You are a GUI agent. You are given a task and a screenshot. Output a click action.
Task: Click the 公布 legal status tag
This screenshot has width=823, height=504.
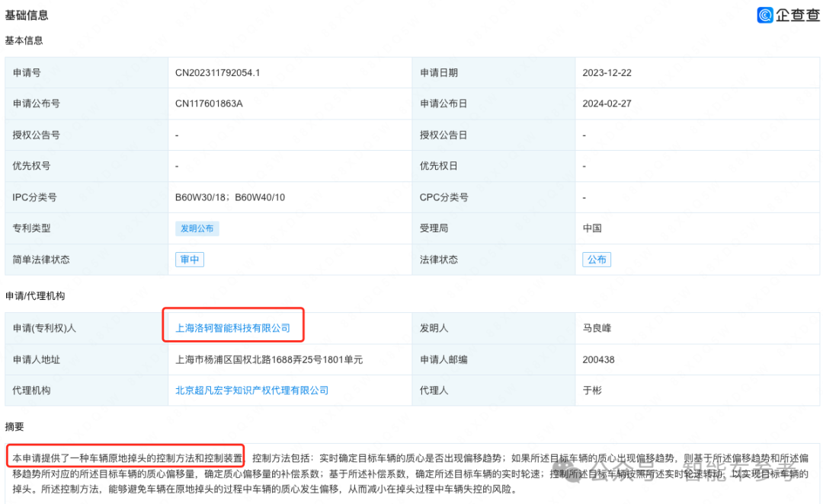596,259
